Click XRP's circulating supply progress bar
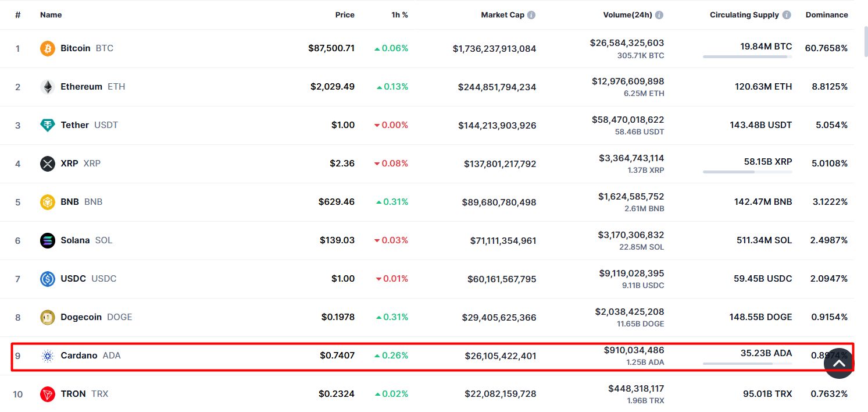The width and height of the screenshot is (868, 412). 747,172
